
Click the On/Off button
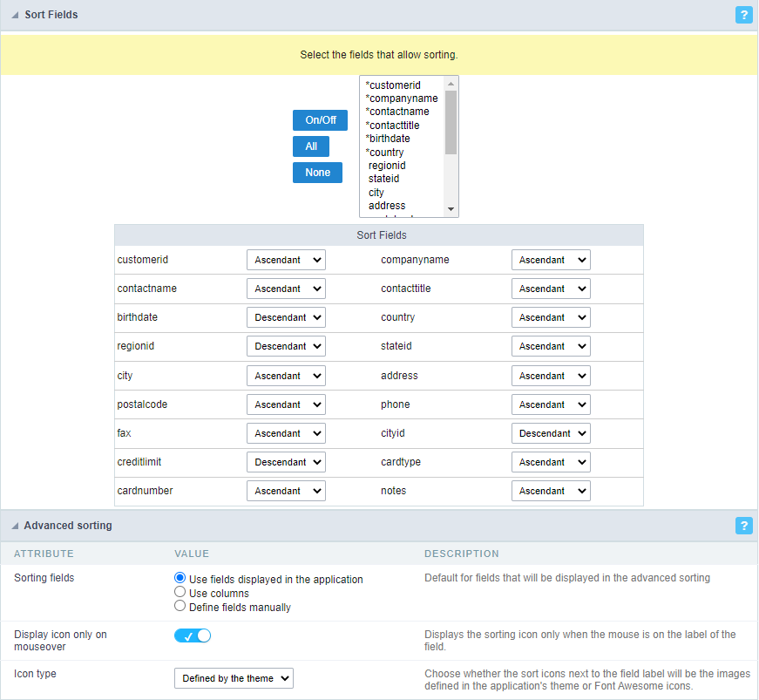point(320,120)
